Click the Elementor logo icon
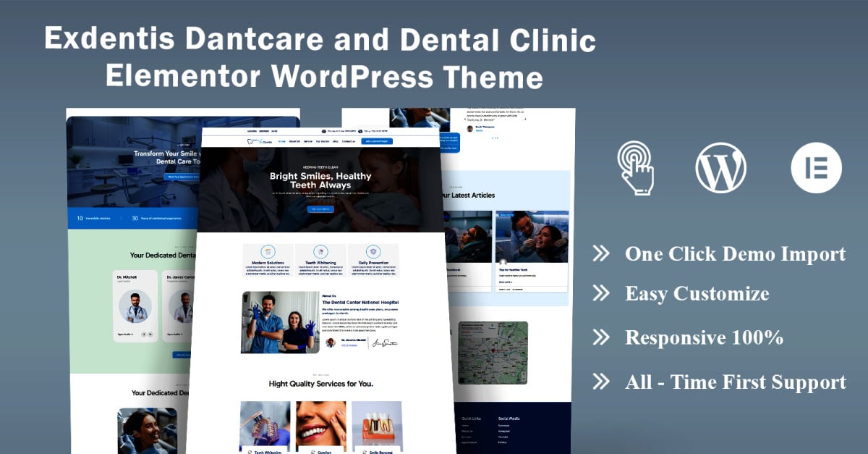Image resolution: width=868 pixels, height=454 pixels. point(816,167)
